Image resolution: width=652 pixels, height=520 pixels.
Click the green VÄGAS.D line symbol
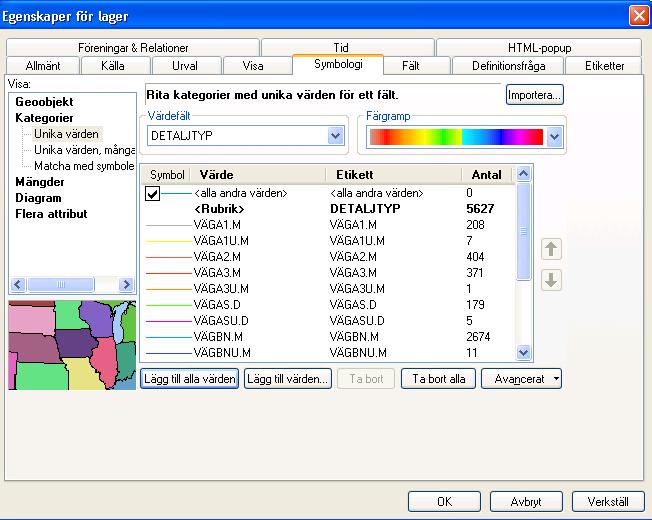[168, 305]
